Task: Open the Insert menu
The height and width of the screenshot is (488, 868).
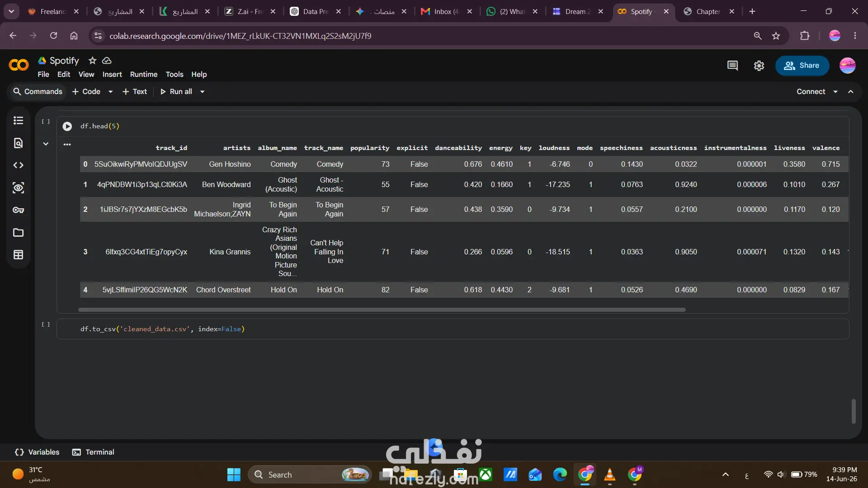Action: 112,75
